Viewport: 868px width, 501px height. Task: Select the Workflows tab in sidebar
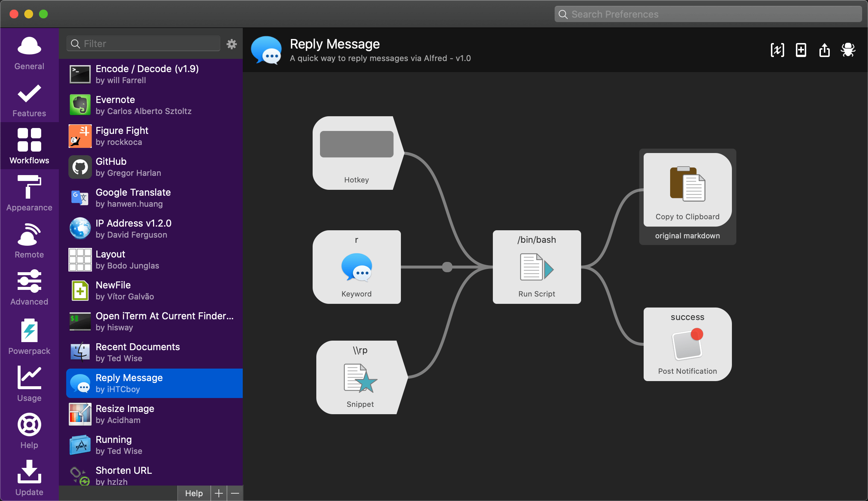29,146
